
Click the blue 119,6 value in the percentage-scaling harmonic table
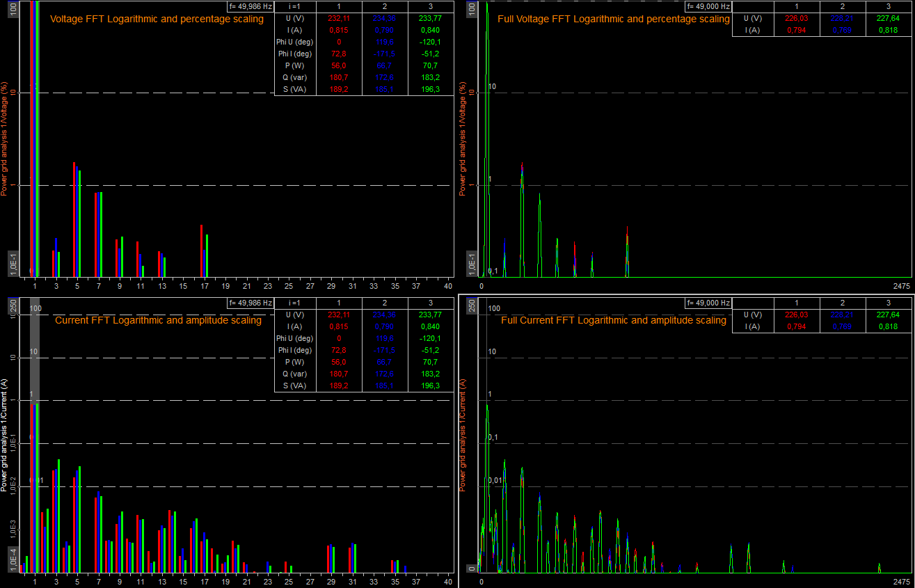point(384,42)
